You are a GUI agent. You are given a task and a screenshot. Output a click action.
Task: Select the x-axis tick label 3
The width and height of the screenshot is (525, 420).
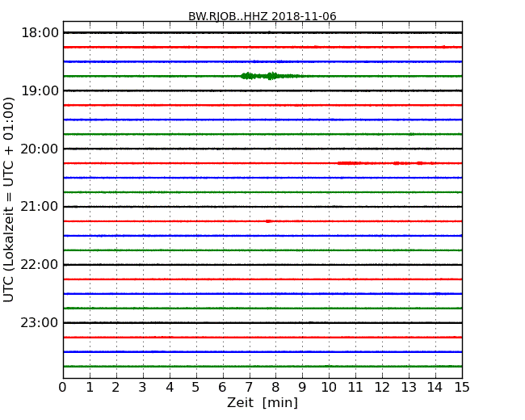[143, 387]
